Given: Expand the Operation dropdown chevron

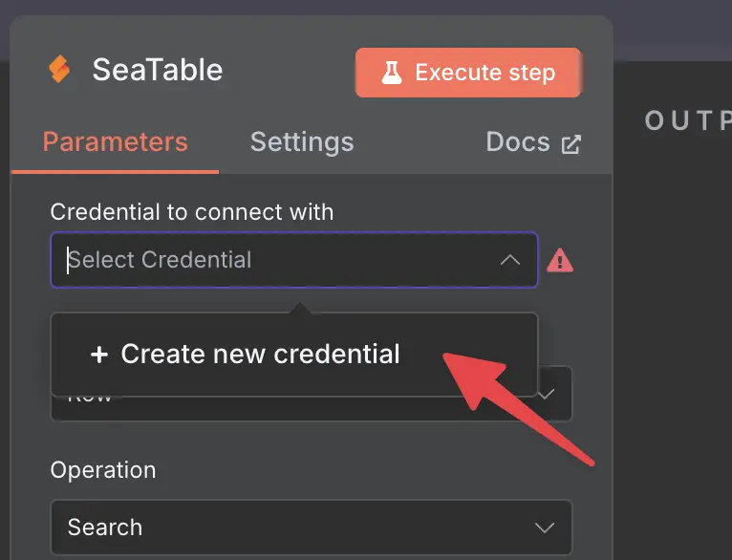Looking at the screenshot, I should click(x=545, y=528).
